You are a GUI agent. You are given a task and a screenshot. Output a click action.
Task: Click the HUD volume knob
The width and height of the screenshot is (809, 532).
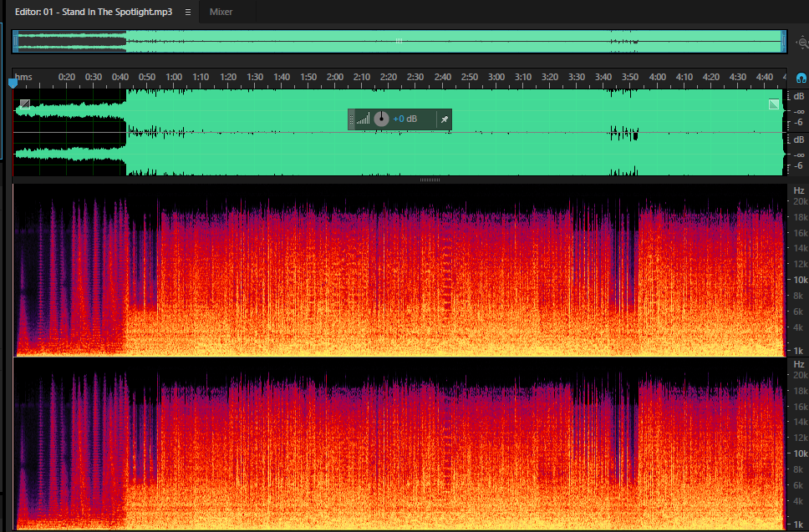click(381, 119)
